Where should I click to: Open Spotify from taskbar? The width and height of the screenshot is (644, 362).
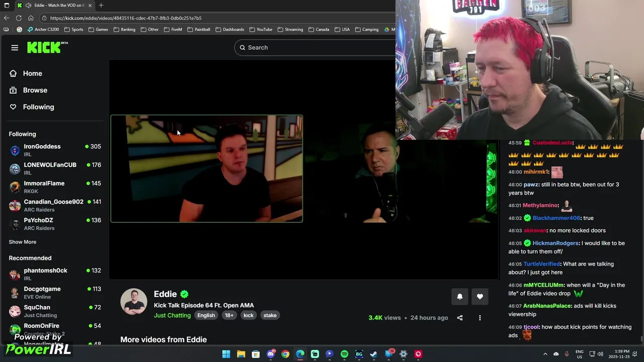(x=344, y=354)
